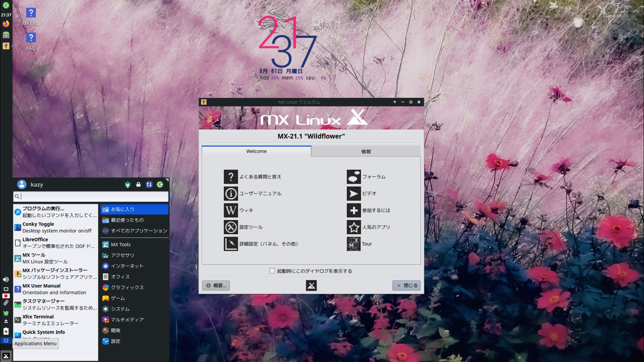Select the Welcome tab

pyautogui.click(x=257, y=151)
